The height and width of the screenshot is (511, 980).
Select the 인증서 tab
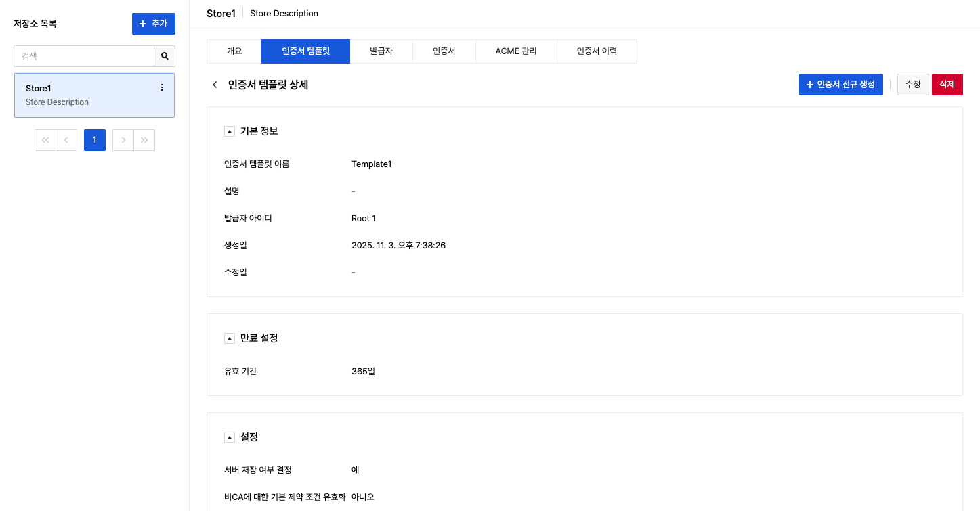click(444, 51)
